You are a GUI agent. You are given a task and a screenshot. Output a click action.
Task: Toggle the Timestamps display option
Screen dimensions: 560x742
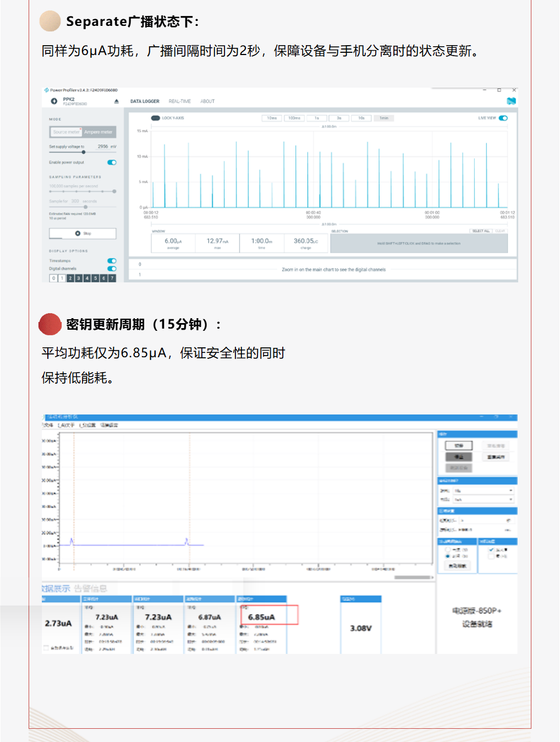click(112, 261)
